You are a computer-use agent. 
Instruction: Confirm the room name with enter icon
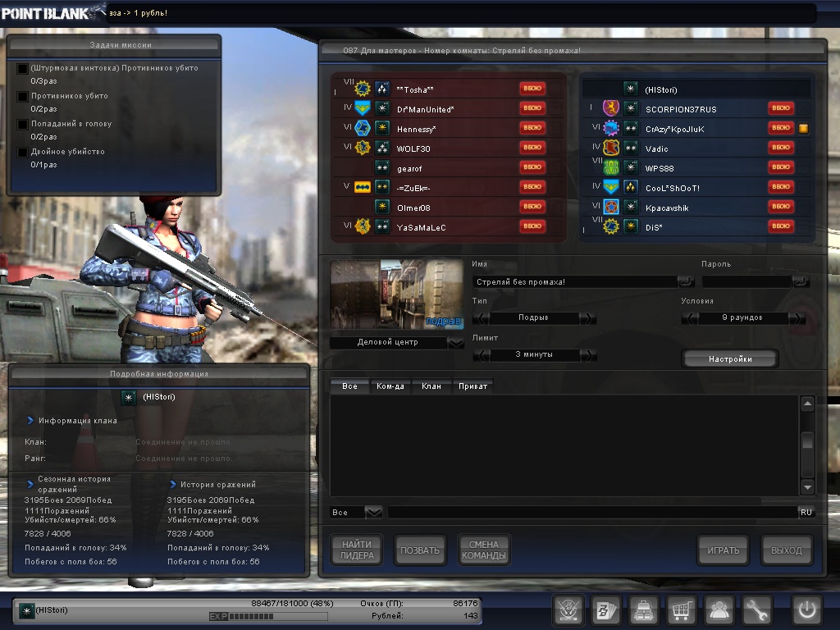click(x=685, y=282)
